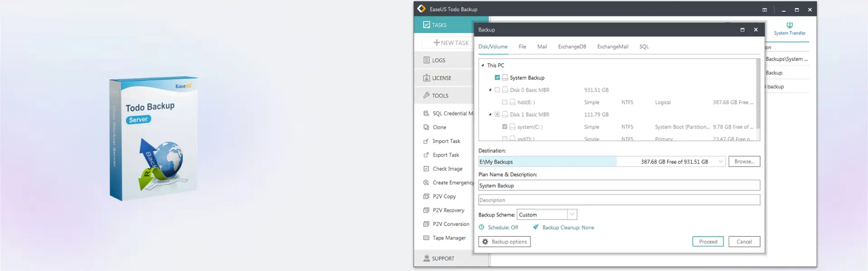868x271 pixels.
Task: Click the P2V Conversion icon
Action: (x=426, y=224)
